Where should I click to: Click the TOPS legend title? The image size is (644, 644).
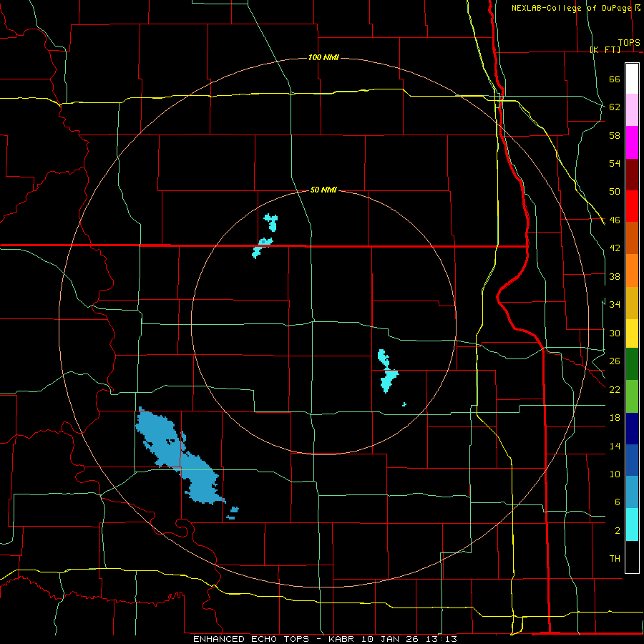[629, 43]
